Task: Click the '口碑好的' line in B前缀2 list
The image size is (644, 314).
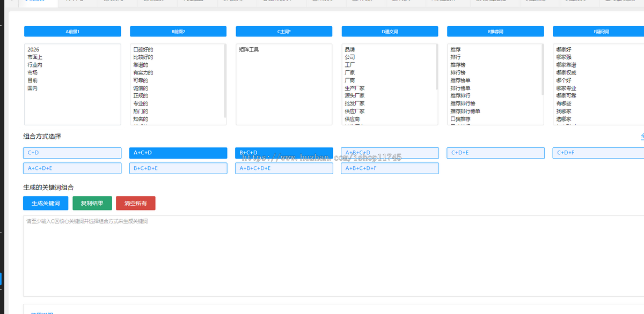Action: click(x=143, y=50)
